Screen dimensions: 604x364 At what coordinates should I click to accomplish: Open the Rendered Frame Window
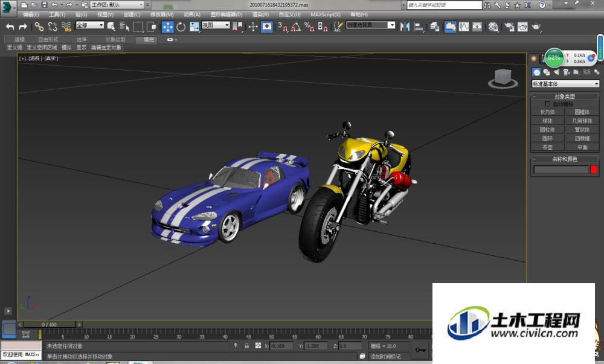pyautogui.click(x=522, y=27)
